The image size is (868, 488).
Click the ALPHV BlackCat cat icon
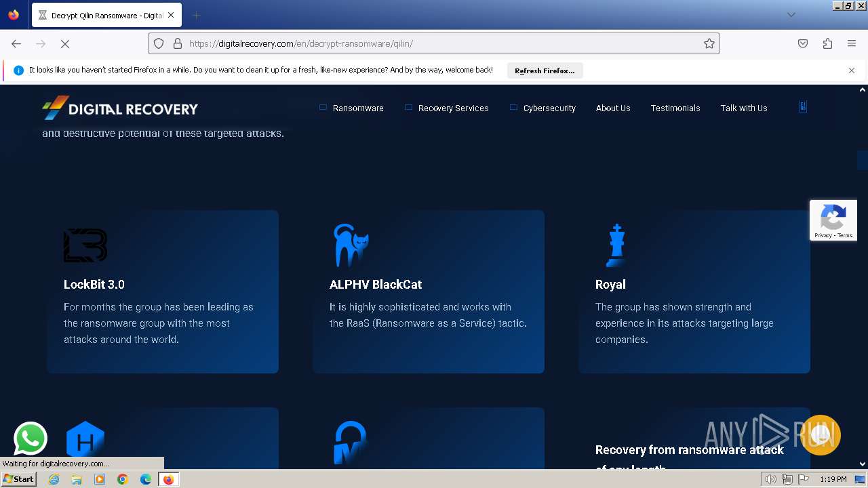[x=351, y=245]
